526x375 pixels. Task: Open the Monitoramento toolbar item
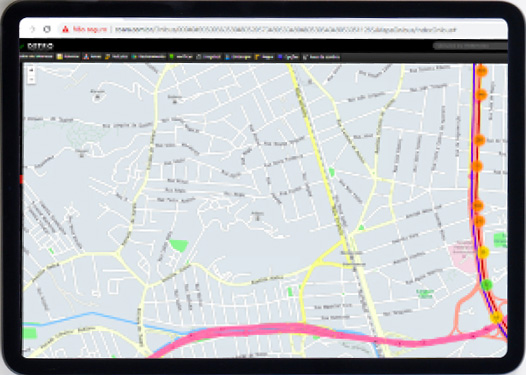148,57
